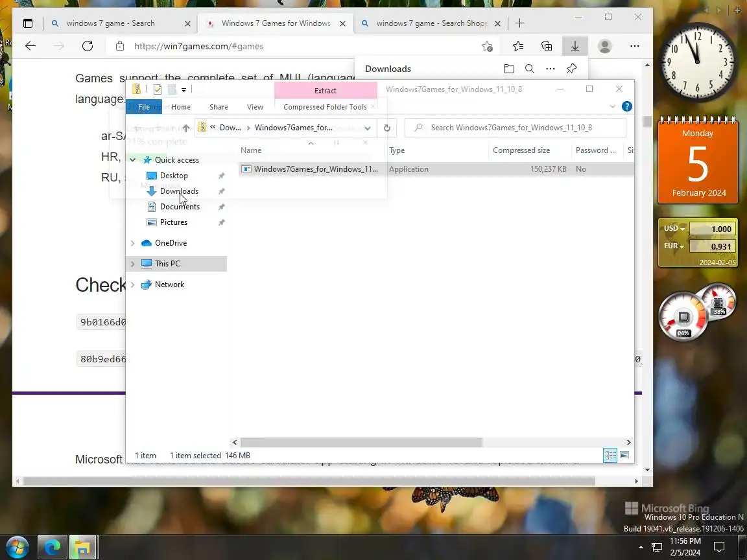Open Compressed Folder Tools tab
The image size is (747, 560).
pos(325,107)
